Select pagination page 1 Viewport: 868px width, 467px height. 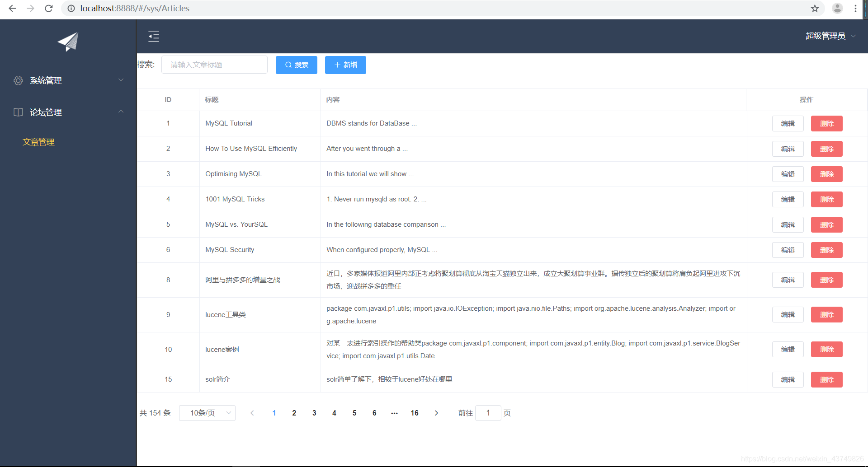point(274,413)
